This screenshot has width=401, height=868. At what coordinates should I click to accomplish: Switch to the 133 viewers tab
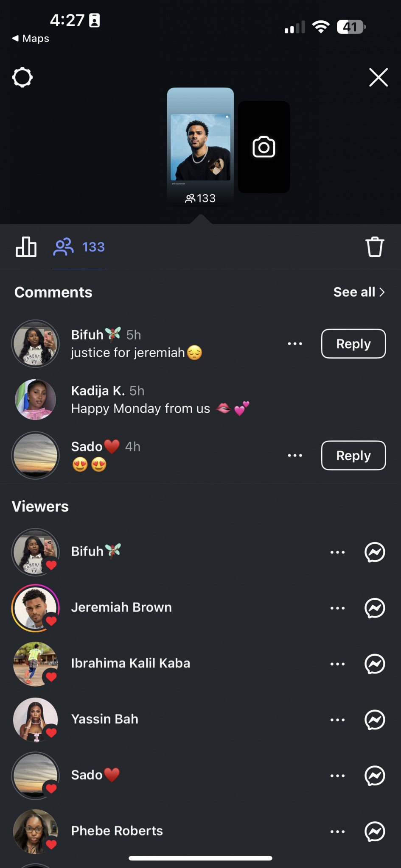pyautogui.click(x=79, y=247)
